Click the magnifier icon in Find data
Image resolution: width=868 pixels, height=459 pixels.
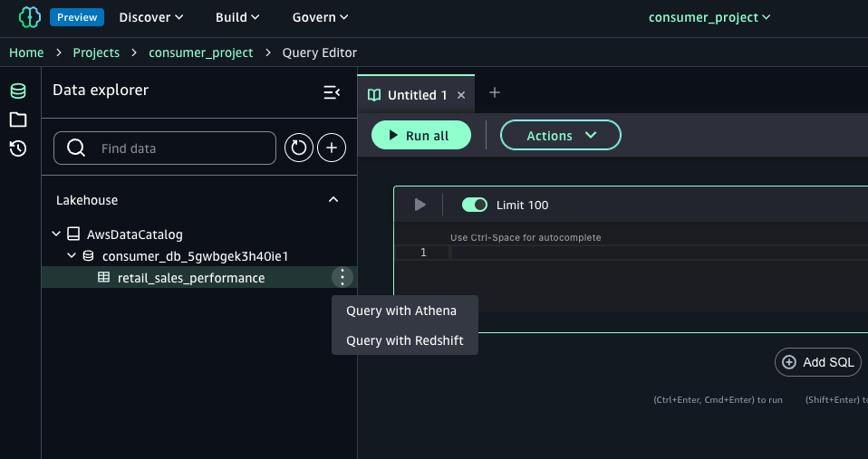pyautogui.click(x=76, y=148)
